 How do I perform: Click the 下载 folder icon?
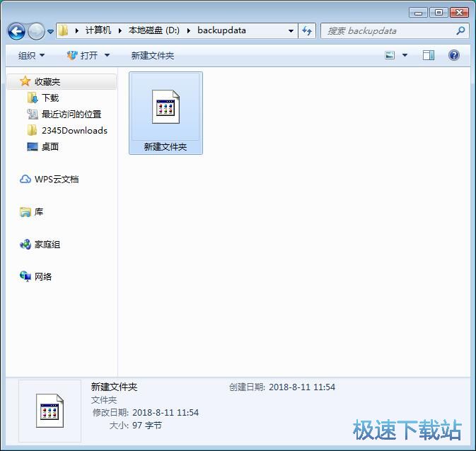tap(32, 98)
